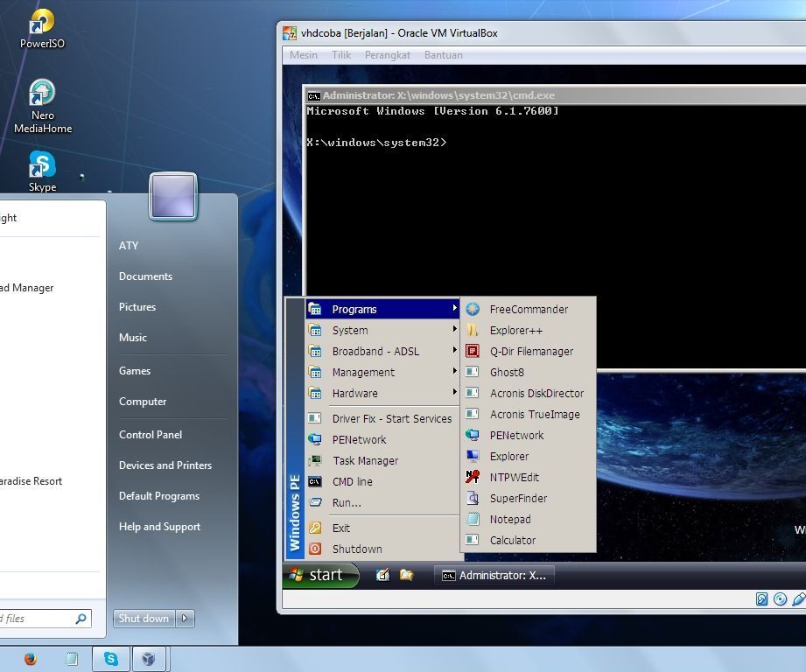Open the Perangkat menu in VirtualBox
Image resolution: width=806 pixels, height=672 pixels.
(x=388, y=55)
